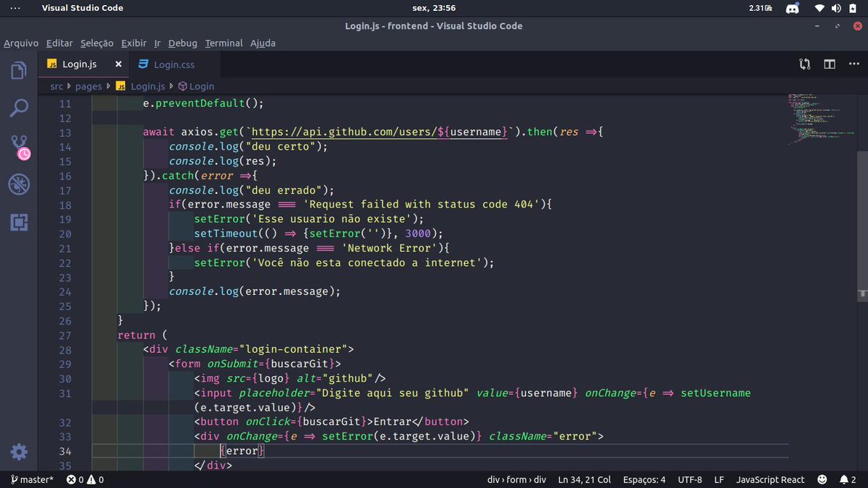Click the master branch status item
868x488 pixels.
coord(32,479)
